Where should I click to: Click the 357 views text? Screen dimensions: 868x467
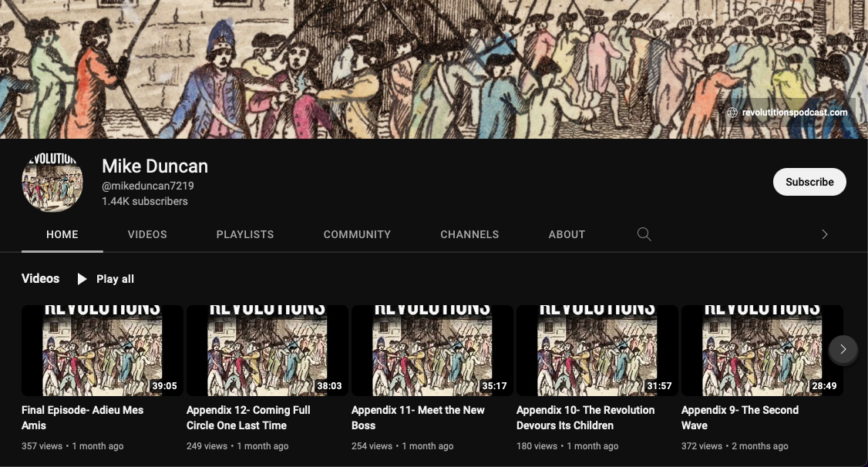click(42, 446)
